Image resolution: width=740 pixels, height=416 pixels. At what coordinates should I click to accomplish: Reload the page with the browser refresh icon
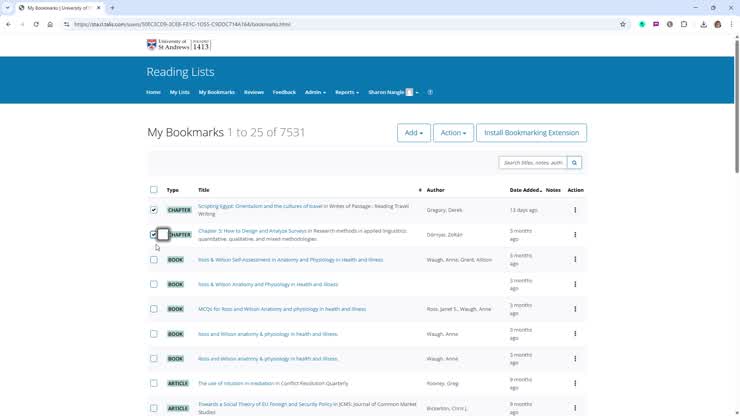[36, 24]
